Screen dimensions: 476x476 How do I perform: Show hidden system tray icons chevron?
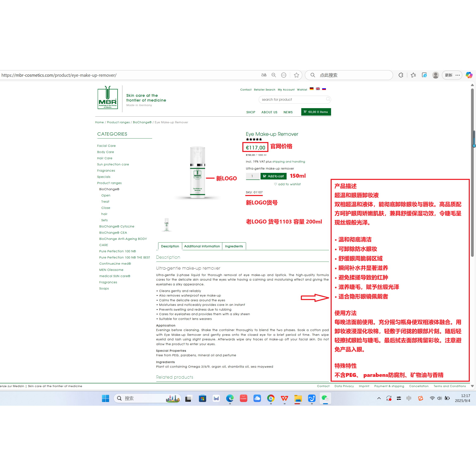(x=379, y=398)
